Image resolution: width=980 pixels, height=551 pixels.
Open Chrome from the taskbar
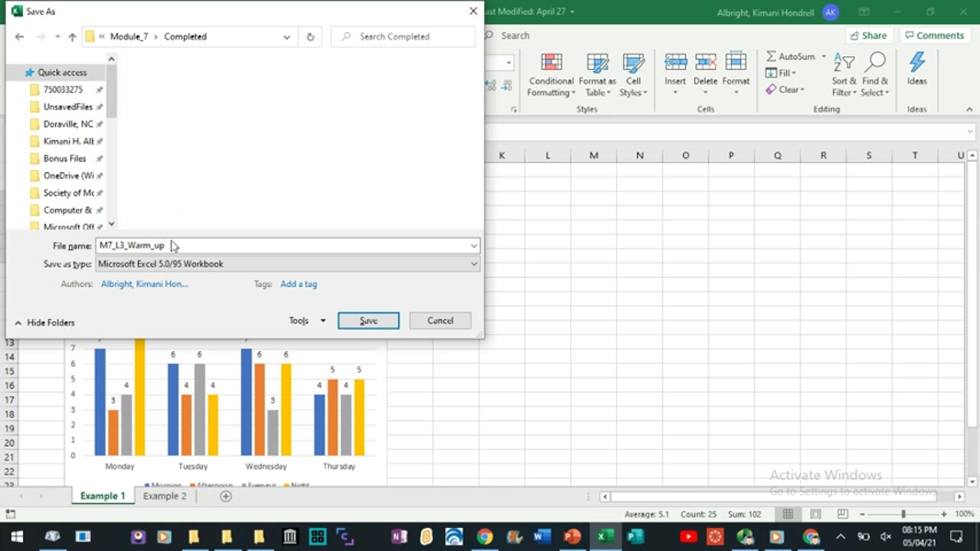tap(484, 536)
